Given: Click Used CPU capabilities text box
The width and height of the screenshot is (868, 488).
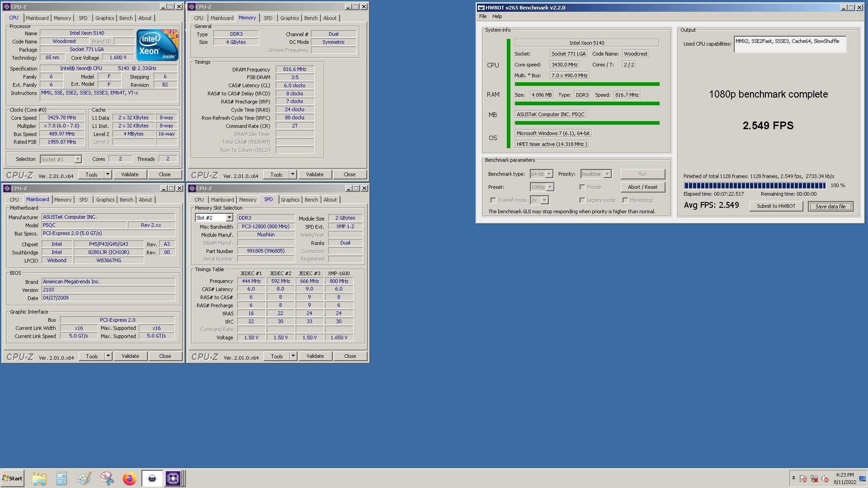Looking at the screenshot, I should (x=790, y=44).
